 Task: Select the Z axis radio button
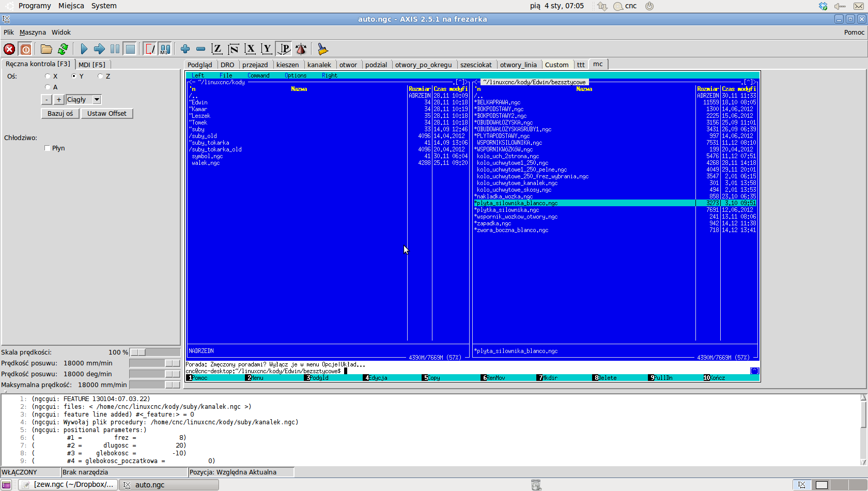pyautogui.click(x=100, y=76)
